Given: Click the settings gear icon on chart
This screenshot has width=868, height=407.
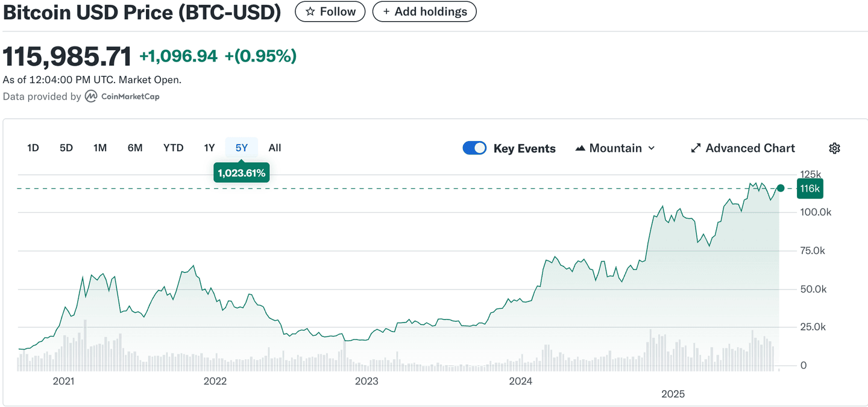Looking at the screenshot, I should [x=834, y=148].
